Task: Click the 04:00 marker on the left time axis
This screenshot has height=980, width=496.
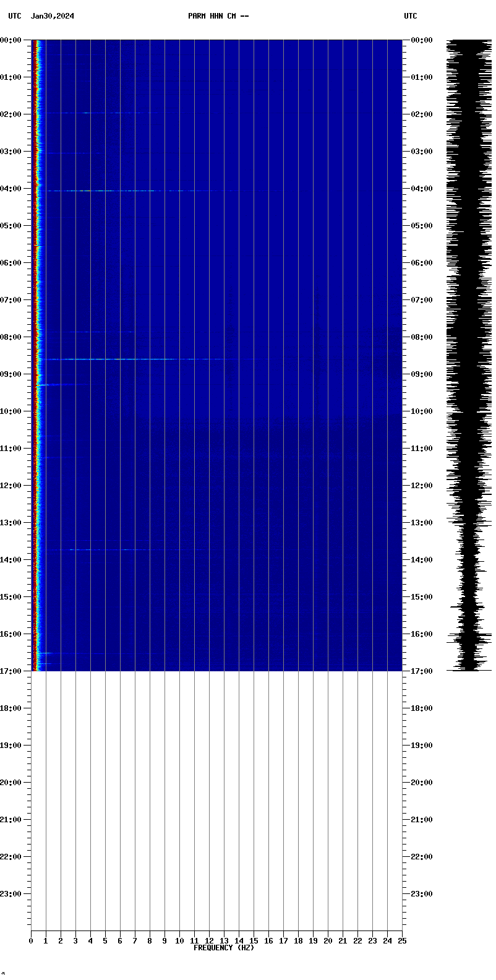Action: [x=12, y=189]
